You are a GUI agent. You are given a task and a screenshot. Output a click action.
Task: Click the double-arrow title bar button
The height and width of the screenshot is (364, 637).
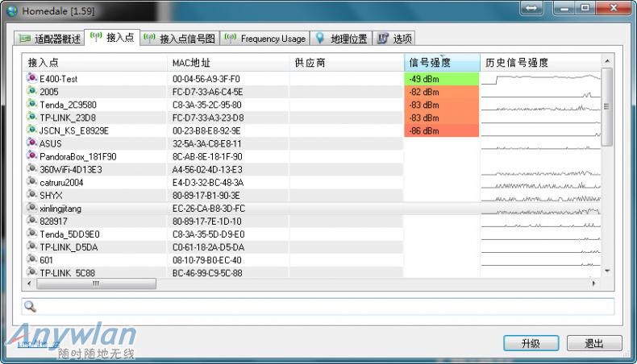pos(531,8)
